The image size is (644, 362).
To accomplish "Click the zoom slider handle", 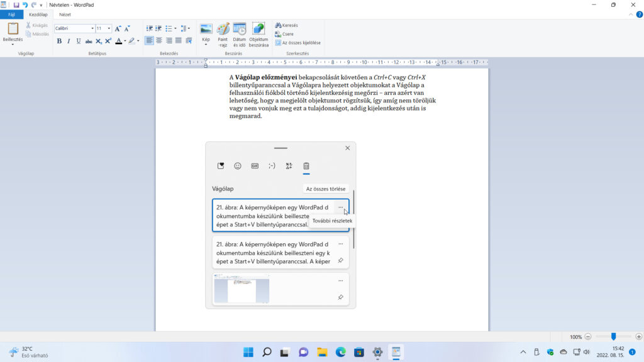I will coord(614,337).
